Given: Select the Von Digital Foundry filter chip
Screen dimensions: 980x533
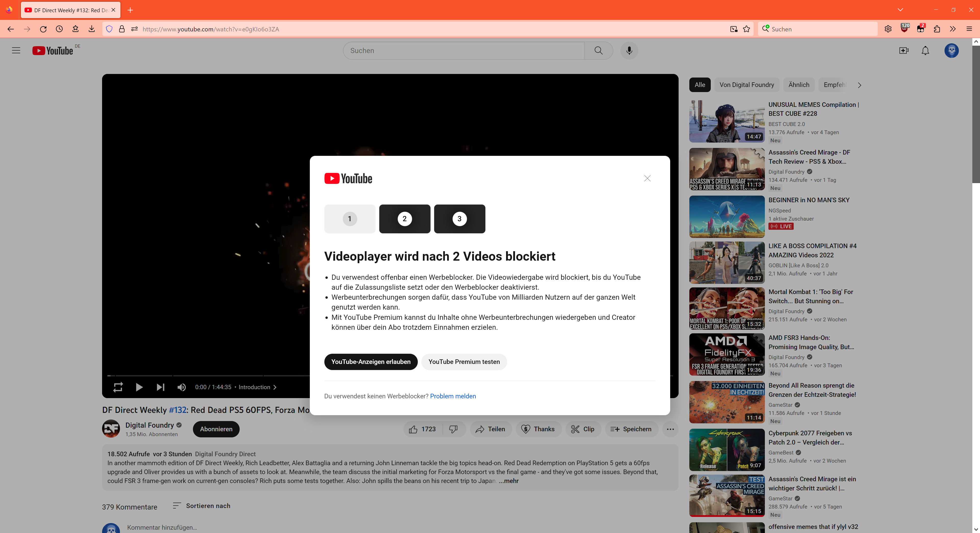Looking at the screenshot, I should coord(746,85).
